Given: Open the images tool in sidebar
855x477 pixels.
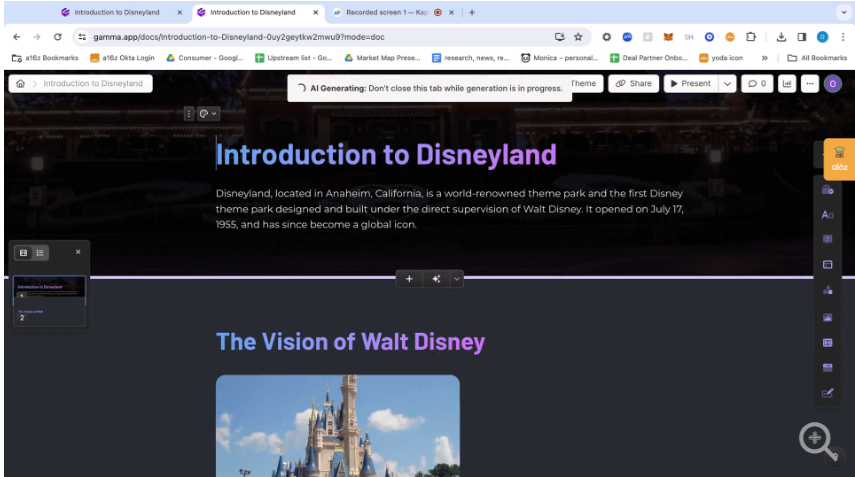Looking at the screenshot, I should point(827,317).
